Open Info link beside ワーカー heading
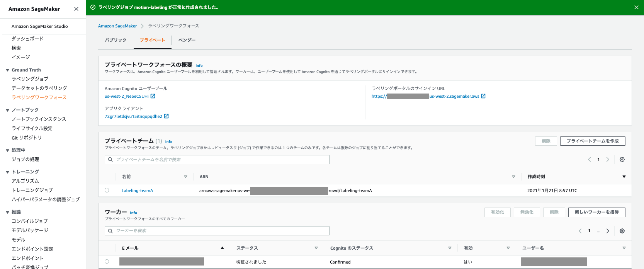The image size is (644, 269). [133, 213]
